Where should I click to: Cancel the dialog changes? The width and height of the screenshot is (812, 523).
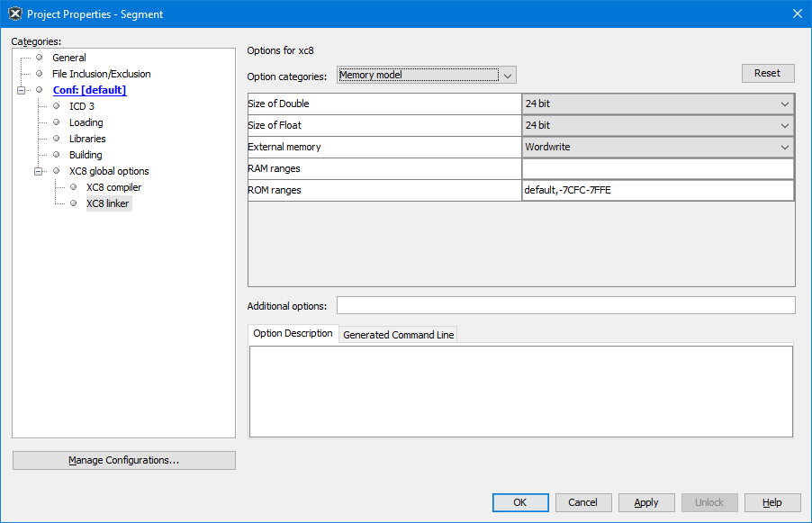(x=583, y=502)
